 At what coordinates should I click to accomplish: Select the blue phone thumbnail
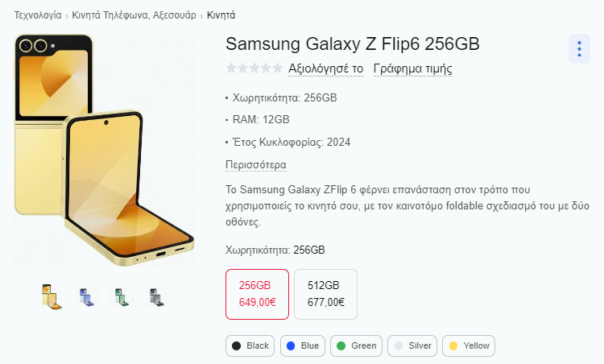(x=87, y=297)
